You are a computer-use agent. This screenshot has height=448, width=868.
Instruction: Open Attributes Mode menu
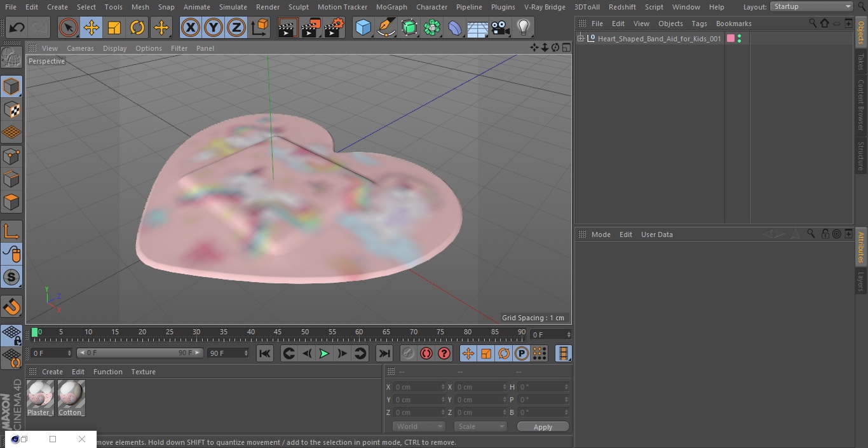point(600,234)
